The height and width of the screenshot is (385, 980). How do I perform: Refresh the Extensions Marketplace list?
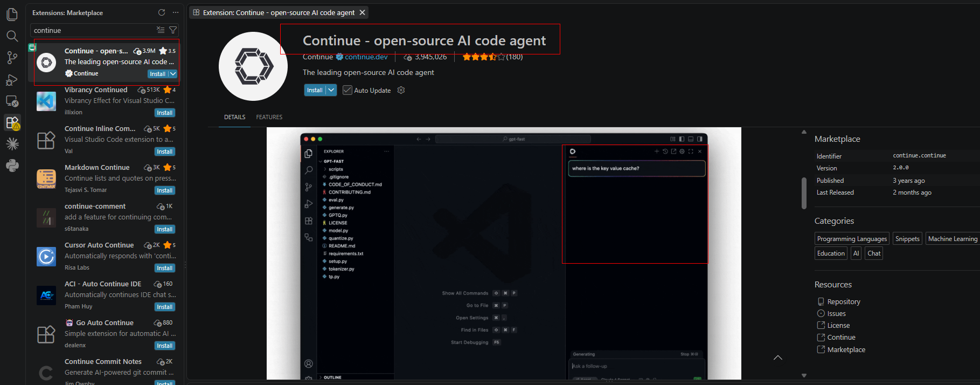tap(162, 12)
